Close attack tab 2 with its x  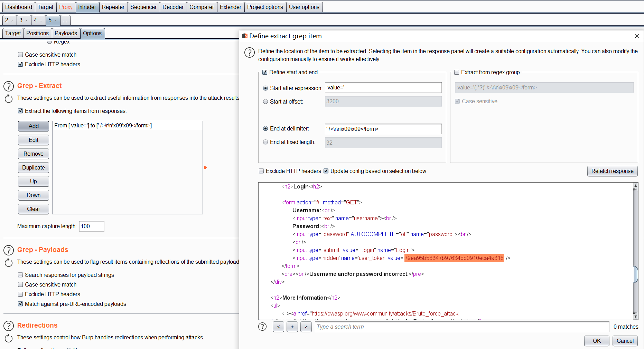[x=12, y=20]
